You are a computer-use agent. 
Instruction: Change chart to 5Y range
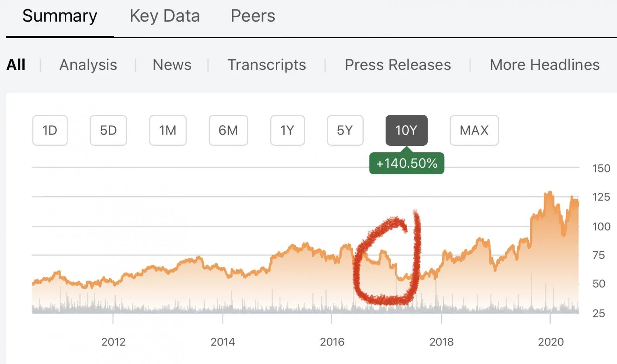tap(345, 130)
